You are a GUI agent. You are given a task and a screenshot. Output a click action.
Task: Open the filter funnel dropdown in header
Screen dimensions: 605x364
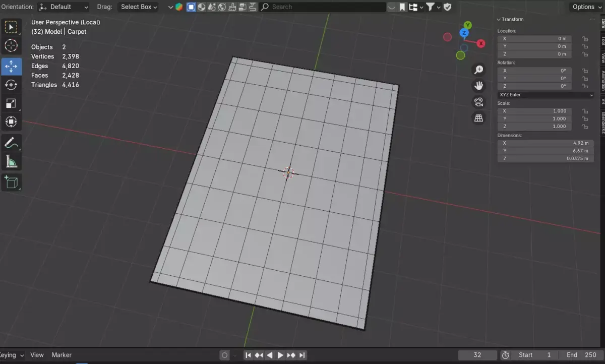point(433,7)
